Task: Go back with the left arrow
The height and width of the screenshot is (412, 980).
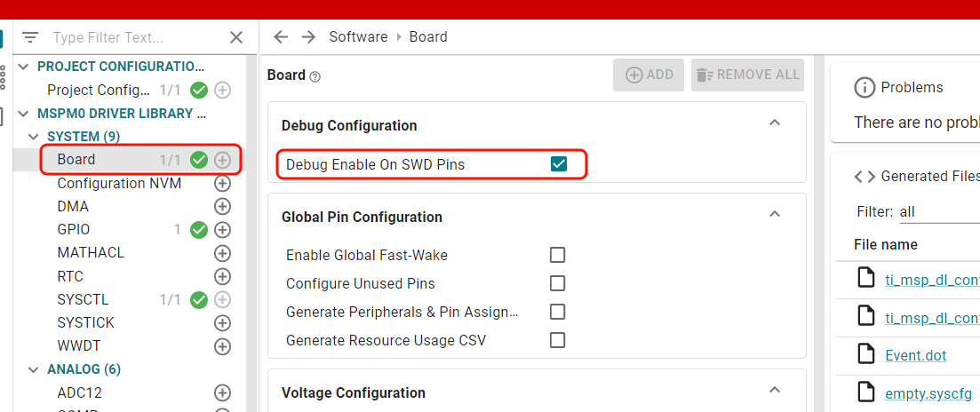Action: click(x=282, y=36)
